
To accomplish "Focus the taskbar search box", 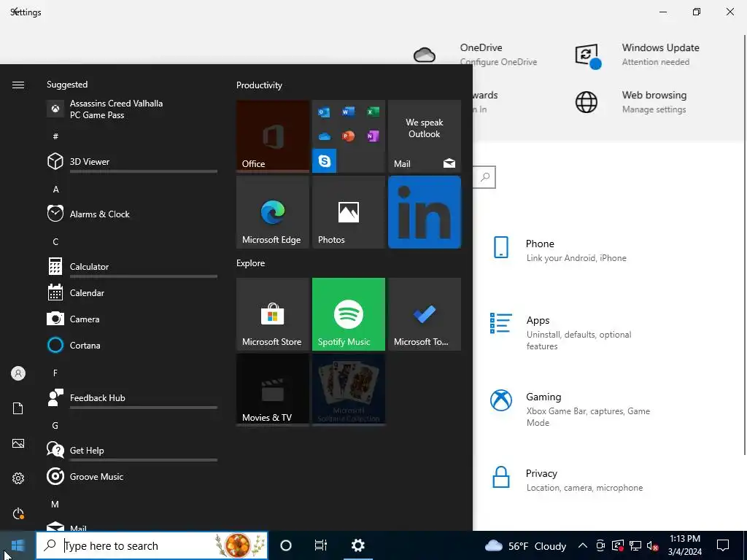I will (152, 545).
